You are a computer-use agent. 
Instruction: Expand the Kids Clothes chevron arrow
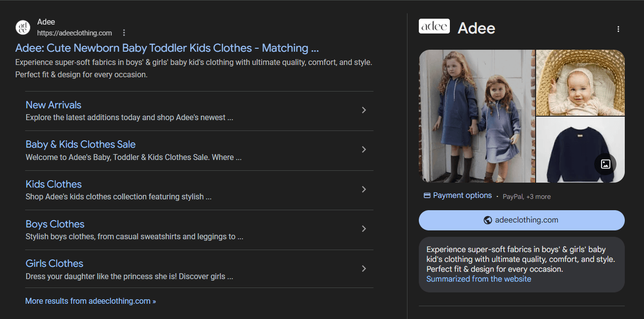(x=364, y=190)
